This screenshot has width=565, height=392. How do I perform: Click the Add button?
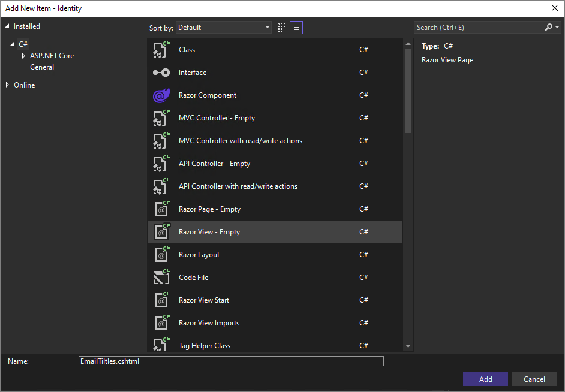pos(485,379)
